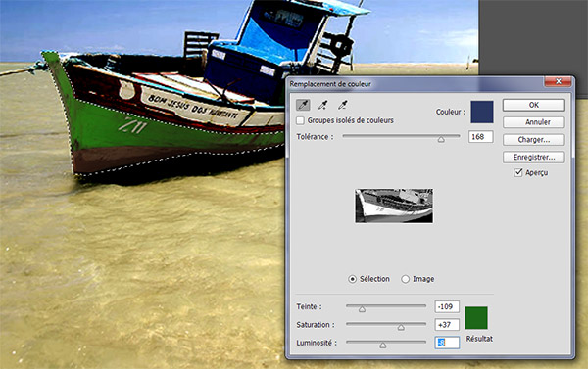Click the Tolérance slider handle

(441, 139)
